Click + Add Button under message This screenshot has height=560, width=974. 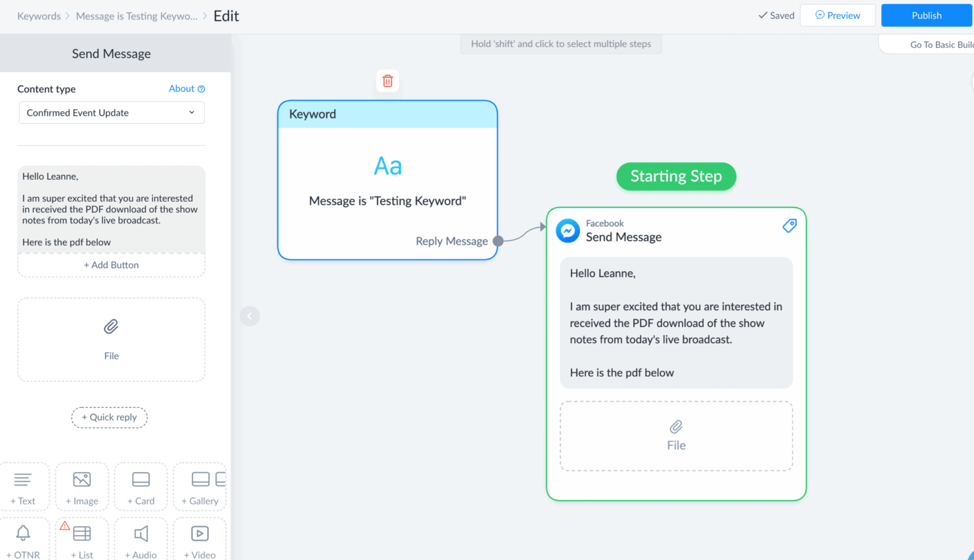[111, 265]
